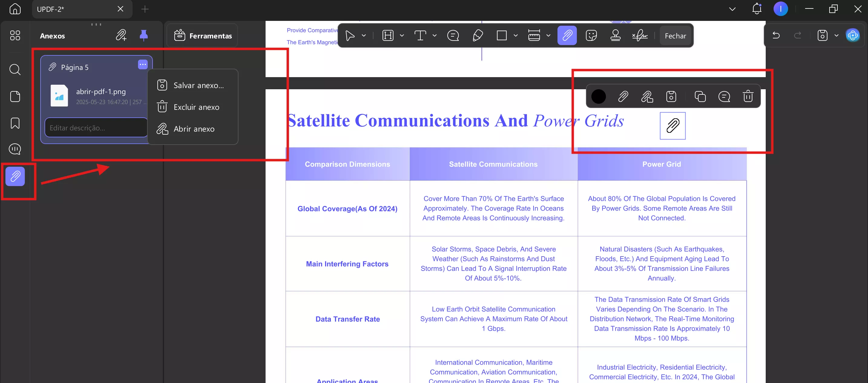Viewport: 868px width, 383px height.
Task: Open the comments panel in sidebar
Action: (15, 149)
